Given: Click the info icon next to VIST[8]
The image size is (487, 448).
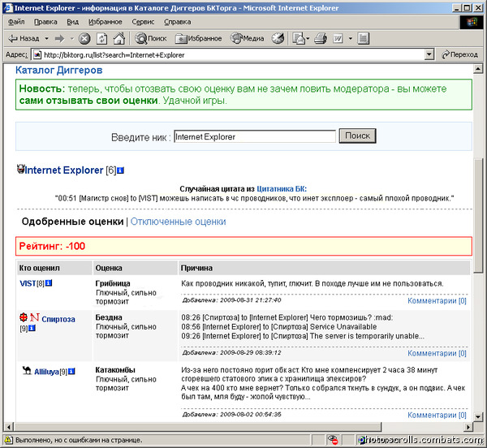Looking at the screenshot, I should click(x=49, y=283).
